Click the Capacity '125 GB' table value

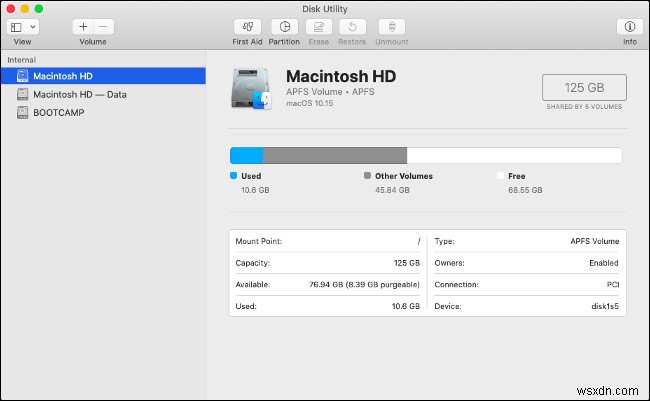[407, 263]
